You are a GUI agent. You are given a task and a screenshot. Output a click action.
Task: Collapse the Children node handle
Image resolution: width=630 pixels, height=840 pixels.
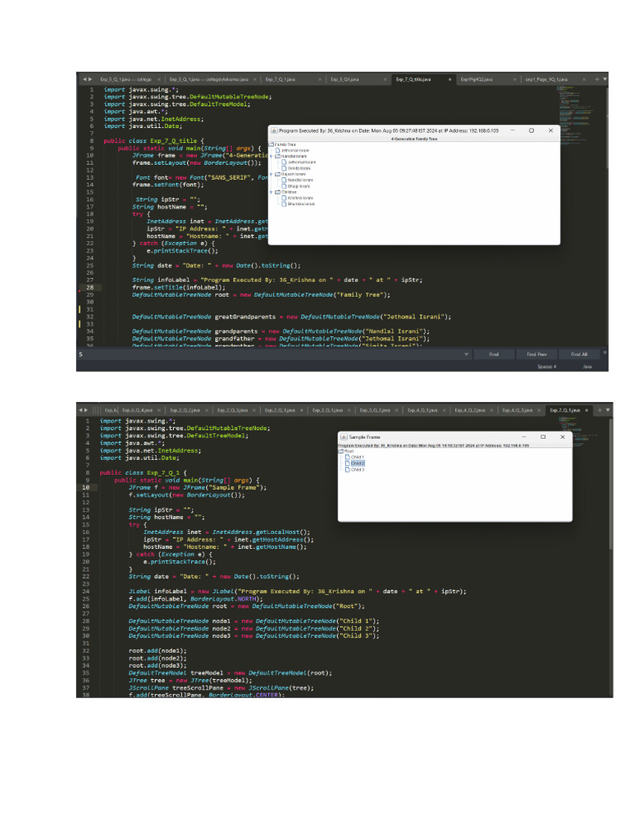271,192
